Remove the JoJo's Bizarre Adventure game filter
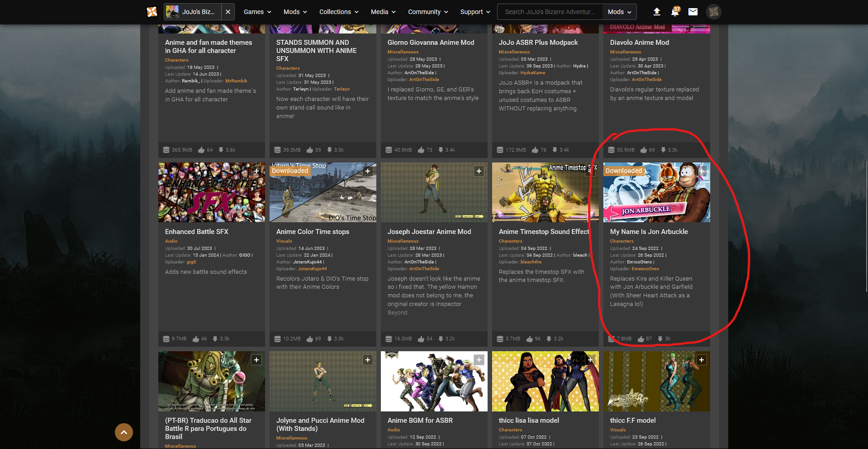868x449 pixels. coord(228,12)
